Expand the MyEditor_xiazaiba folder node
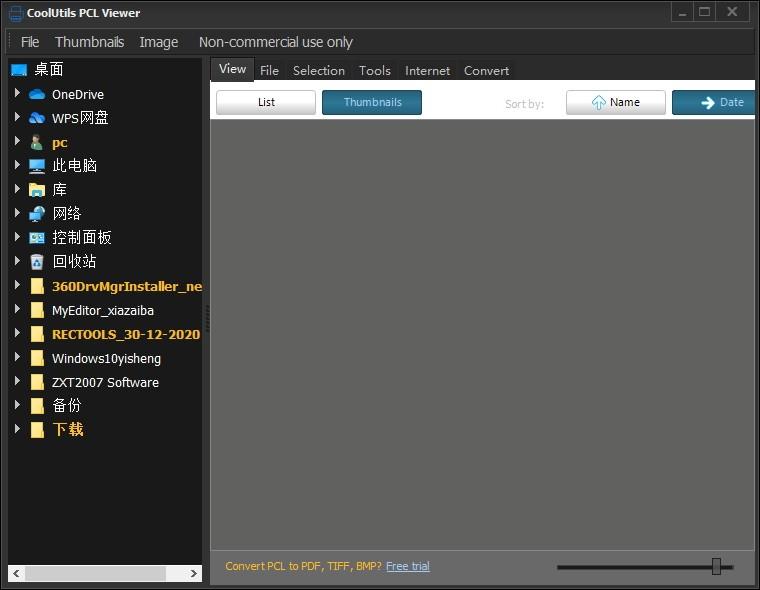Viewport: 760px width, 590px height. pyautogui.click(x=17, y=308)
